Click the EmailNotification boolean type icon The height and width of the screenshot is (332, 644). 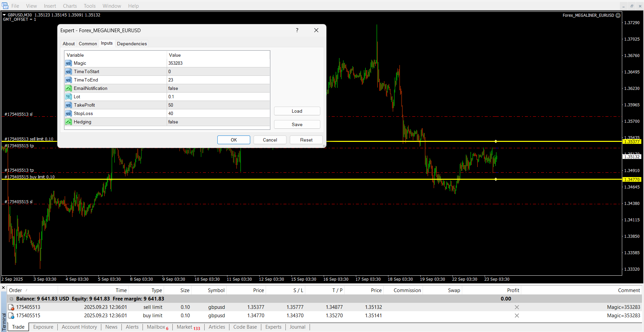(x=68, y=88)
